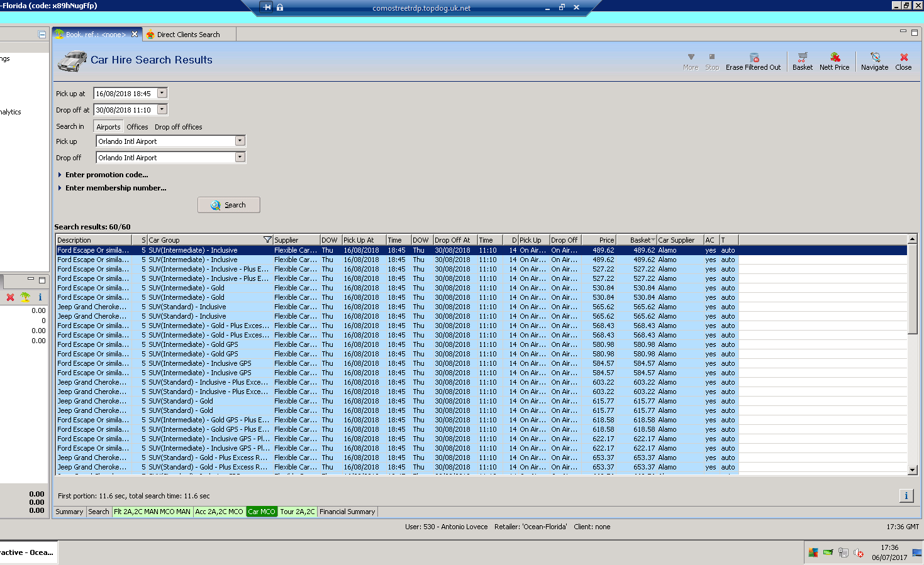The height and width of the screenshot is (565, 924).
Task: Click the taskbar app button ending 'active - Ocea...'
Action: pyautogui.click(x=28, y=552)
